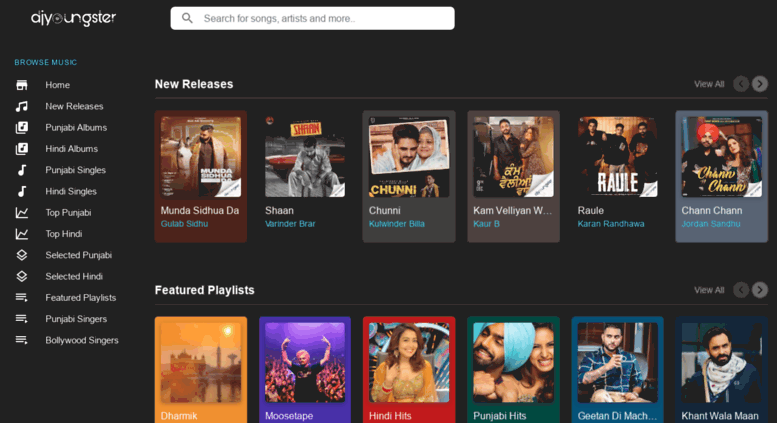Click the Hindi Singles note icon

coord(21,191)
